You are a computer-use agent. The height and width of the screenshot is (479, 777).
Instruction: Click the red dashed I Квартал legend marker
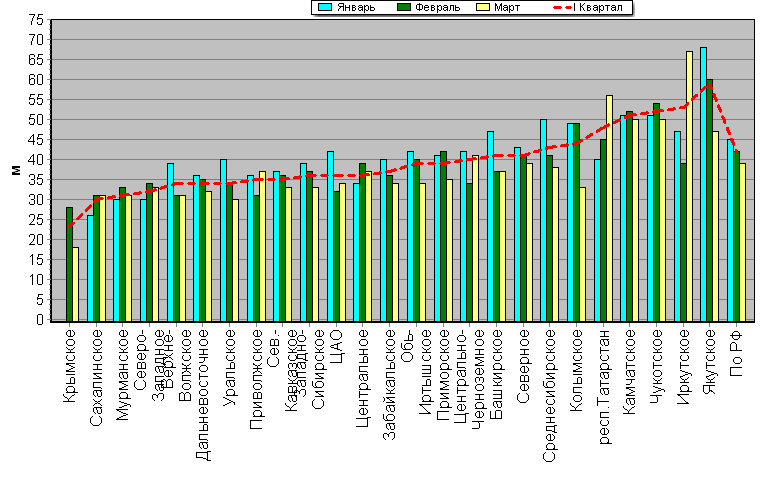pos(562,7)
